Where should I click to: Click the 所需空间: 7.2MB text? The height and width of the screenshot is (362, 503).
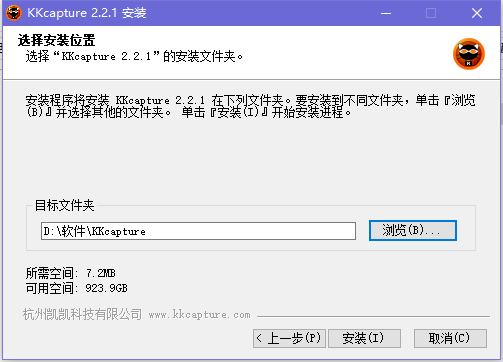[x=71, y=273]
